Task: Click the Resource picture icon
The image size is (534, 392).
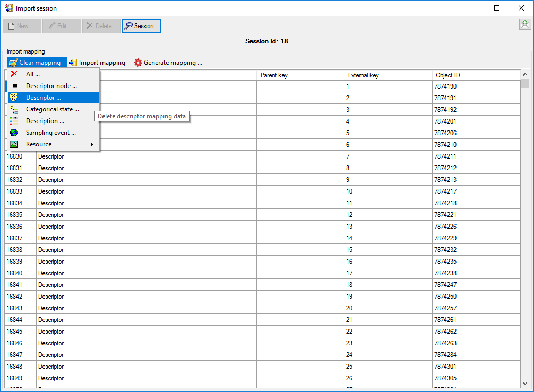Action: click(x=14, y=144)
